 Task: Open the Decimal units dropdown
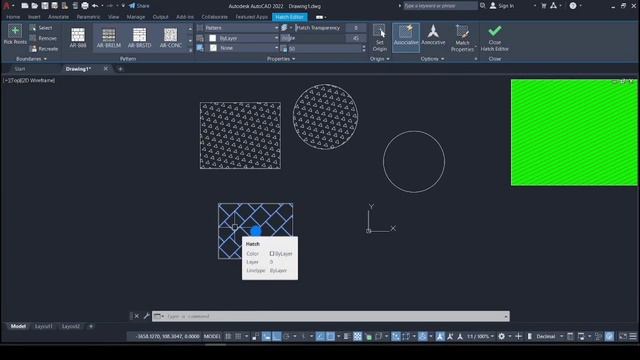coord(549,336)
